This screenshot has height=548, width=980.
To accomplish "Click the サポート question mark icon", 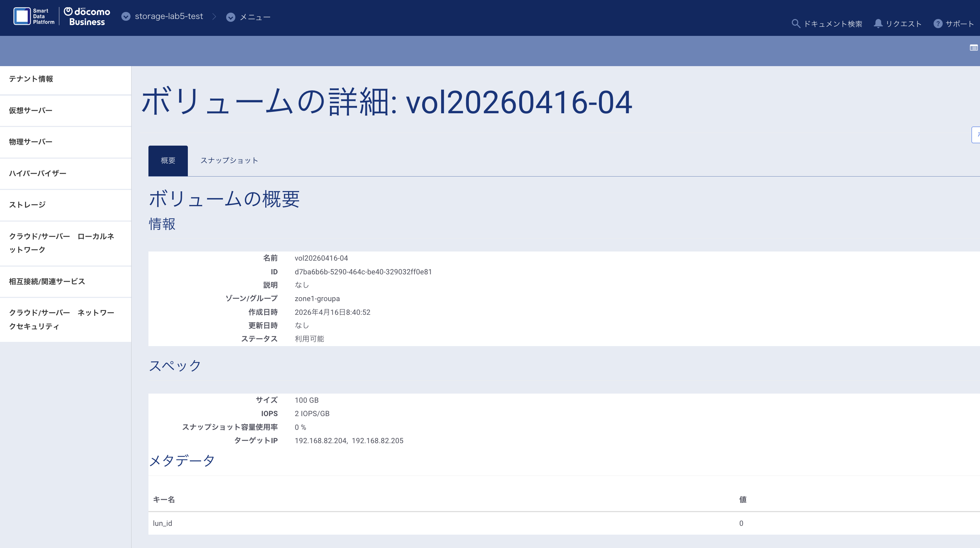I will click(x=938, y=24).
